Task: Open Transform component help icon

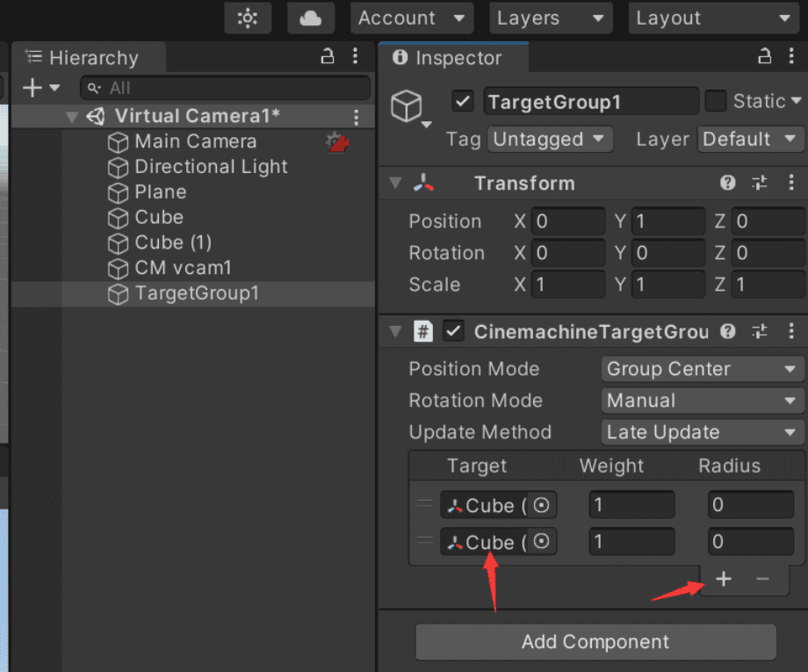Action: pos(727,183)
